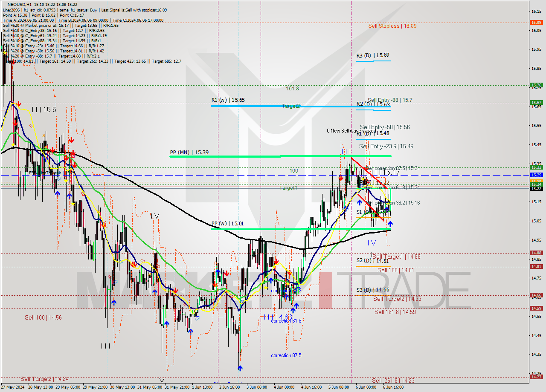Click the 'PP (MN) | 15.39' monthly pivot label
Screen dimensions: 546x392
click(x=189, y=153)
